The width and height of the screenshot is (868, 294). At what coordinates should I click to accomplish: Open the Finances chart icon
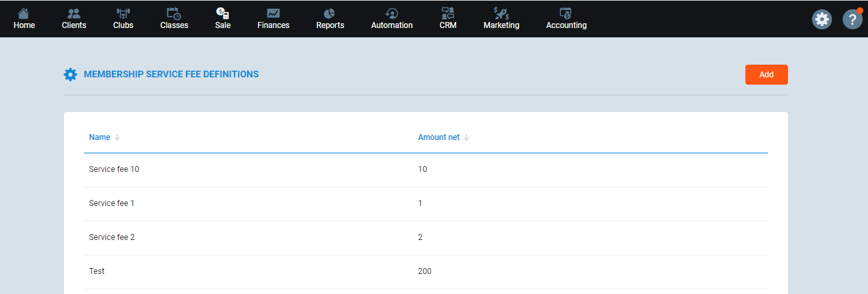(x=273, y=13)
